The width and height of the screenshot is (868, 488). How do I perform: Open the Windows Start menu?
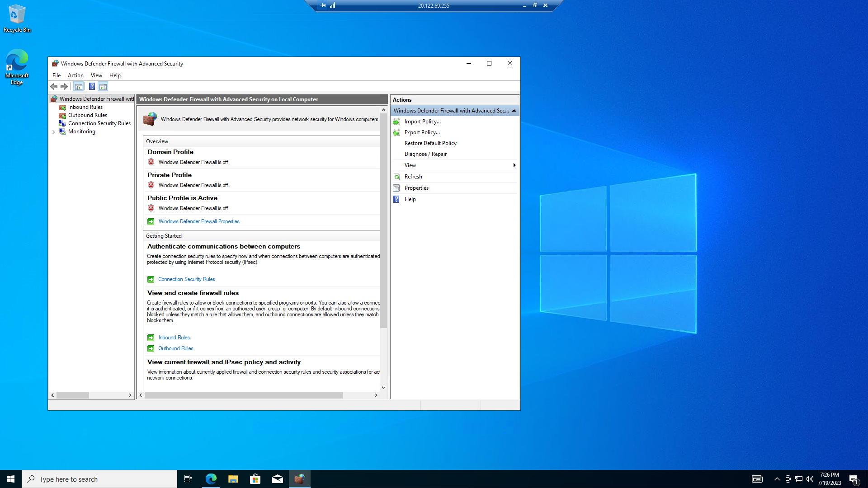click(x=11, y=479)
